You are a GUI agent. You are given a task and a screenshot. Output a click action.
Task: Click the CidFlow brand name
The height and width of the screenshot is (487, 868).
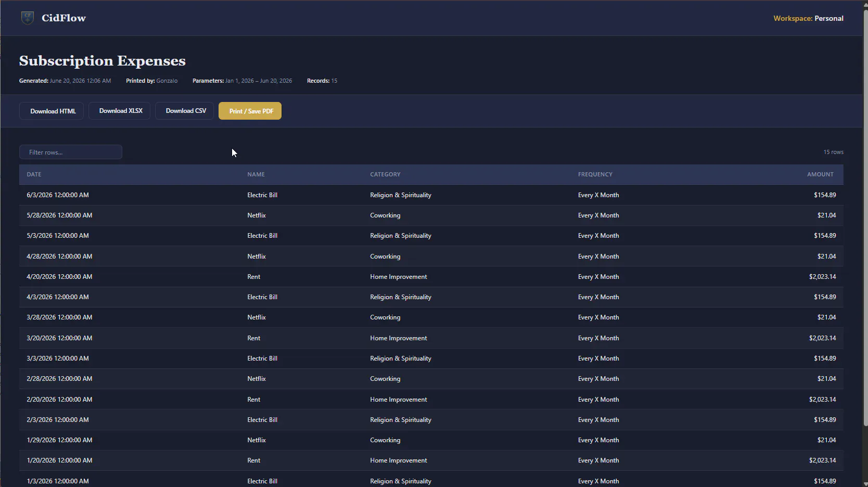coord(63,18)
